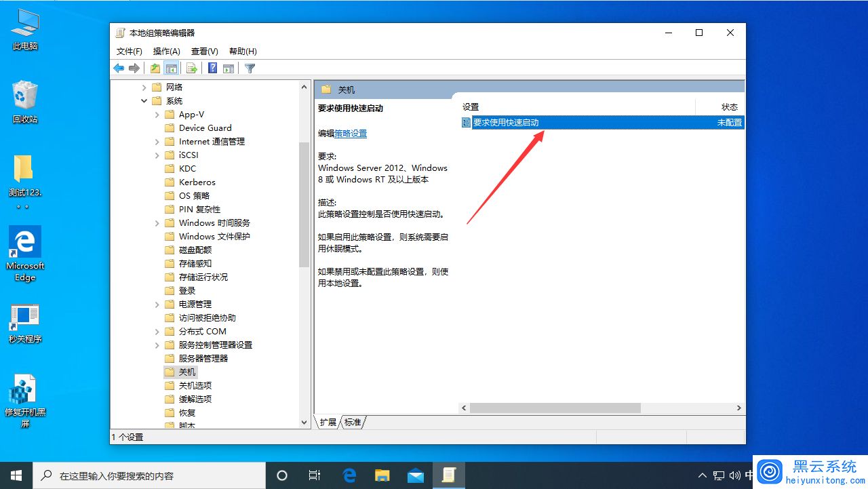Open 修复开机黑屏 desktop icon
The image size is (868, 489).
click(25, 402)
